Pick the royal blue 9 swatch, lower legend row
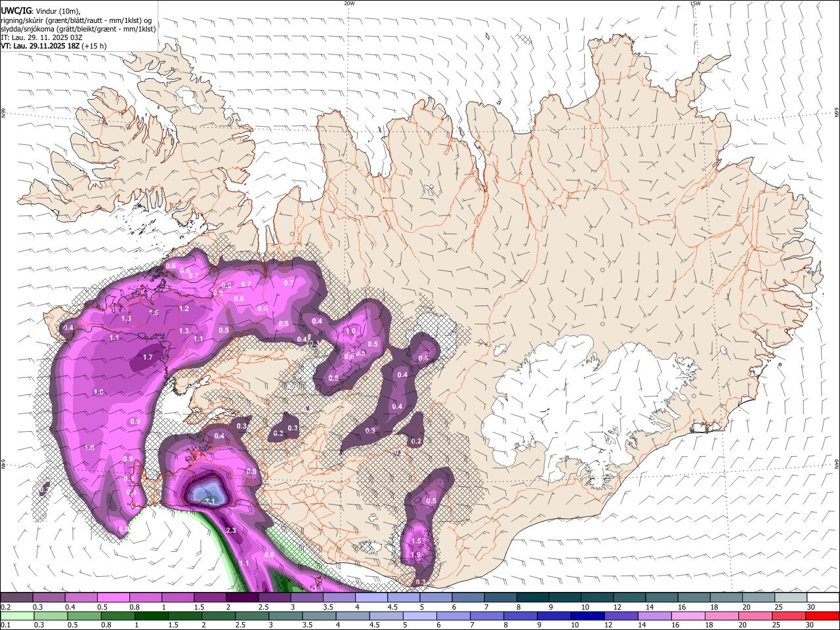Screen dimensions: 840x630 (555, 616)
